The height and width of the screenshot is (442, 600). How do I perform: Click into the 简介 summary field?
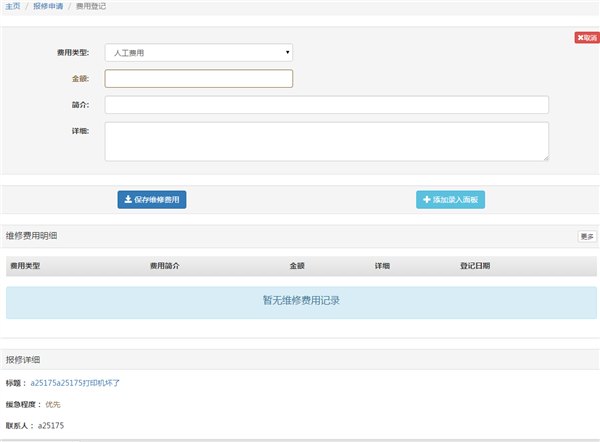[327, 104]
